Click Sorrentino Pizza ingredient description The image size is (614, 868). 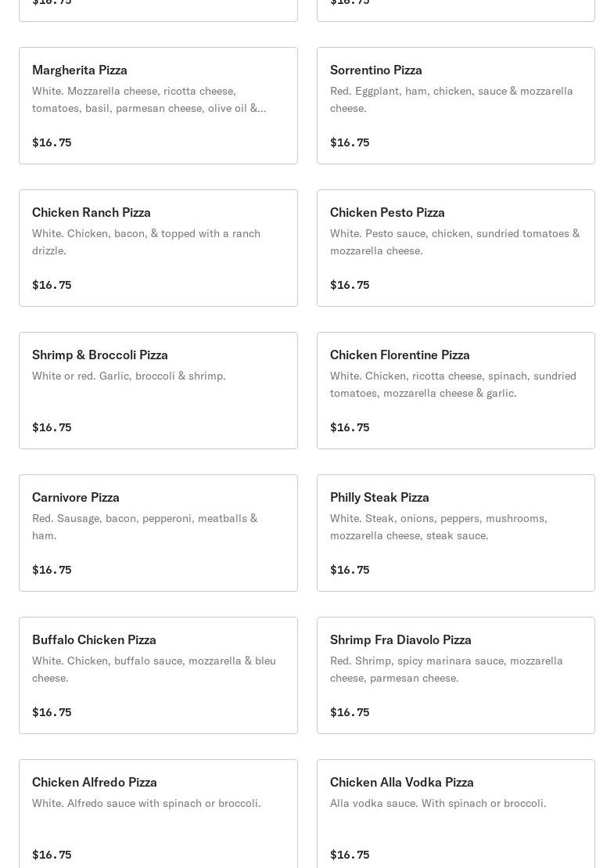451,99
